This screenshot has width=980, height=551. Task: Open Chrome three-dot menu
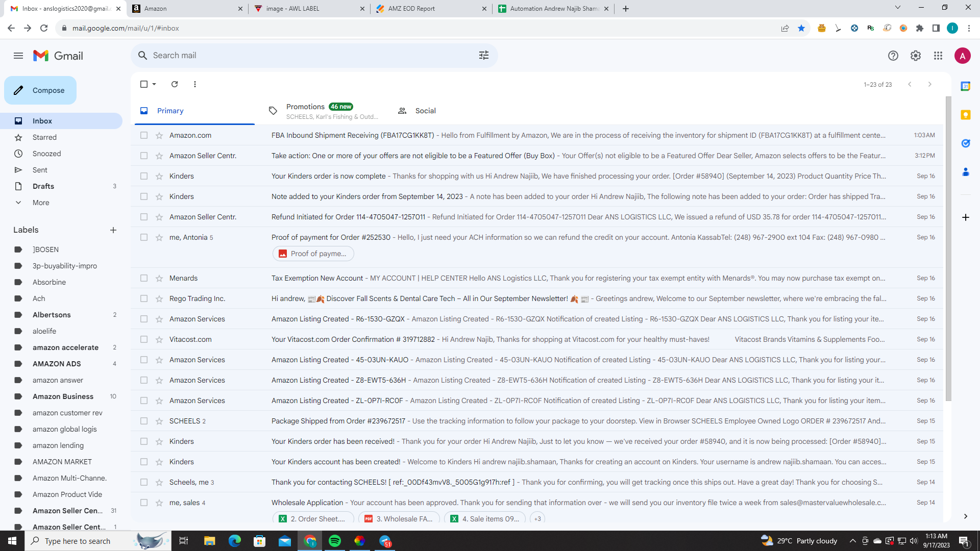(969, 28)
